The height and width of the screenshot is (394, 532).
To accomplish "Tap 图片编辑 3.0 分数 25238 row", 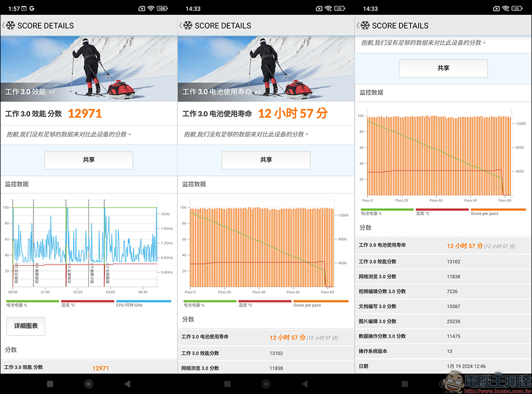I will pyautogui.click(x=444, y=321).
